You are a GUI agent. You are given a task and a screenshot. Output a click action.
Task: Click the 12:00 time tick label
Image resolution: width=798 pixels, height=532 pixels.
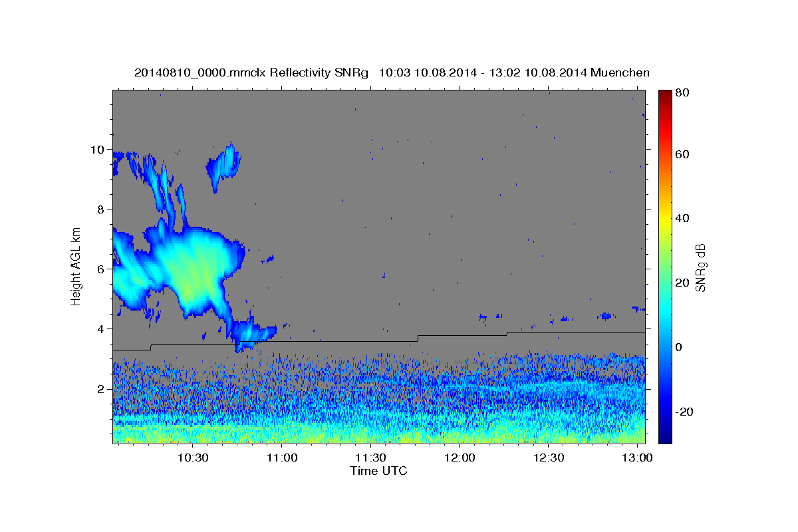click(460, 458)
